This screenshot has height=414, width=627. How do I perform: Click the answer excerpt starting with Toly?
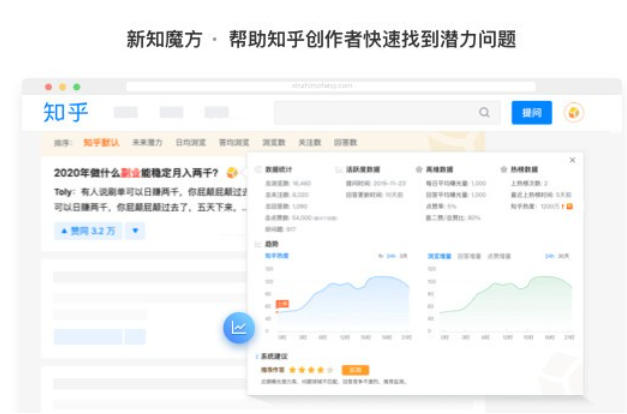click(x=151, y=200)
